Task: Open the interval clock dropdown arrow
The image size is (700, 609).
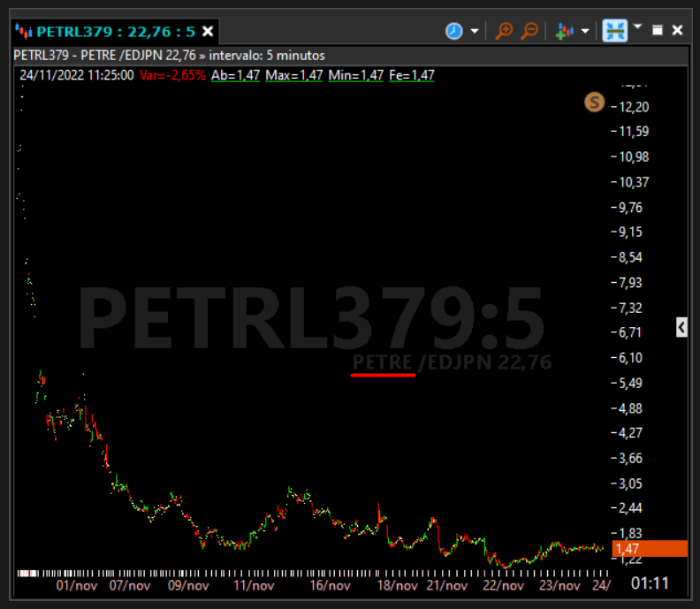Action: coord(475,31)
